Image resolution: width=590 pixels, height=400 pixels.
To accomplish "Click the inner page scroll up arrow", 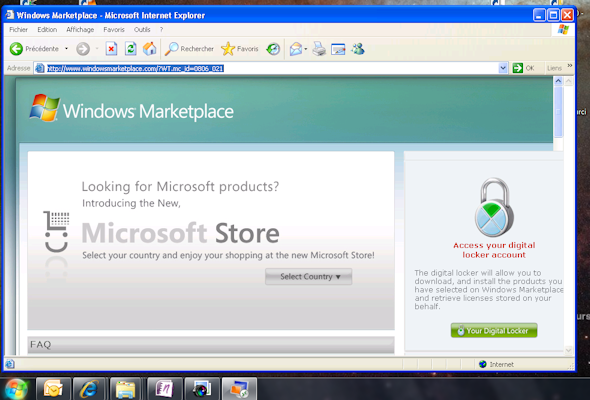I will pyautogui.click(x=558, y=81).
